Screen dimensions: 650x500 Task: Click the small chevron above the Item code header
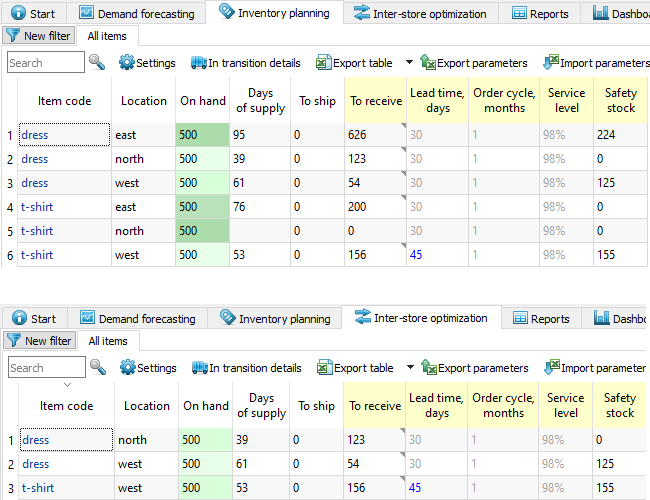pyautogui.click(x=67, y=385)
